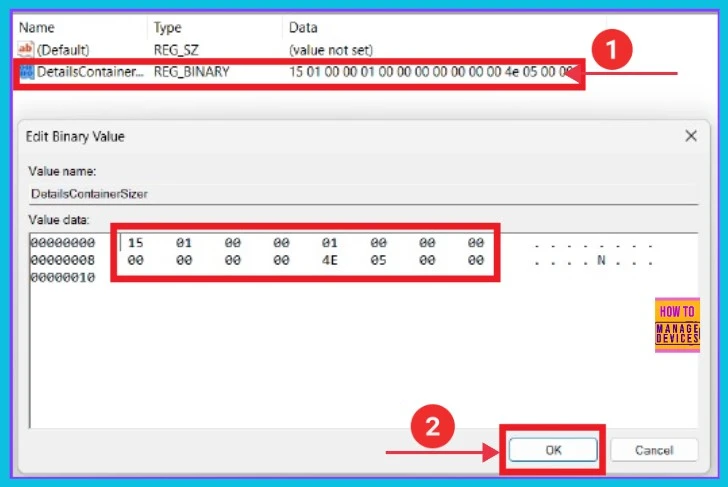The width and height of the screenshot is (728, 487).
Task: Place cursor at hex byte 15
Action: point(136,243)
